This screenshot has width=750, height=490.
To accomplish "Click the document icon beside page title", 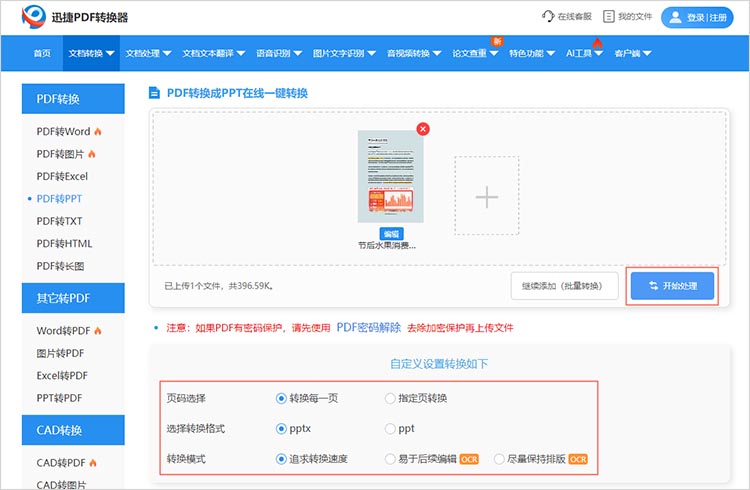I will tap(154, 93).
